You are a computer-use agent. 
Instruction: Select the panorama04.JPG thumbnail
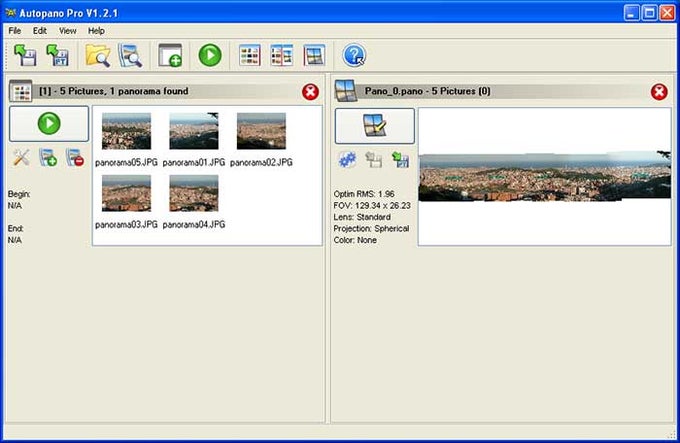pyautogui.click(x=194, y=193)
